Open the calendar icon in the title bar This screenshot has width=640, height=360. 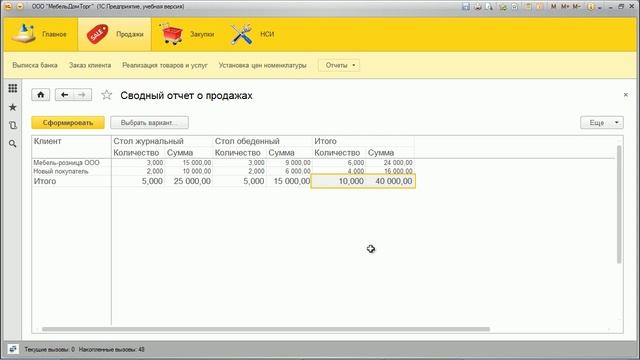pos(539,7)
